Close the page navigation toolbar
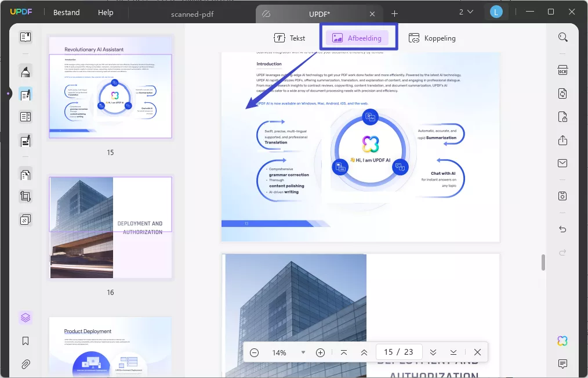This screenshot has height=378, width=588. pyautogui.click(x=477, y=352)
